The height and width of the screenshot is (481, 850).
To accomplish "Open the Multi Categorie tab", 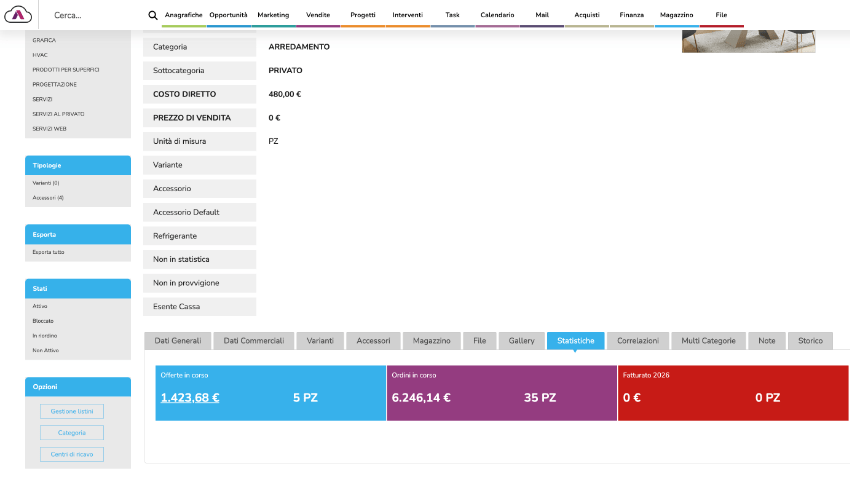I will 708,341.
